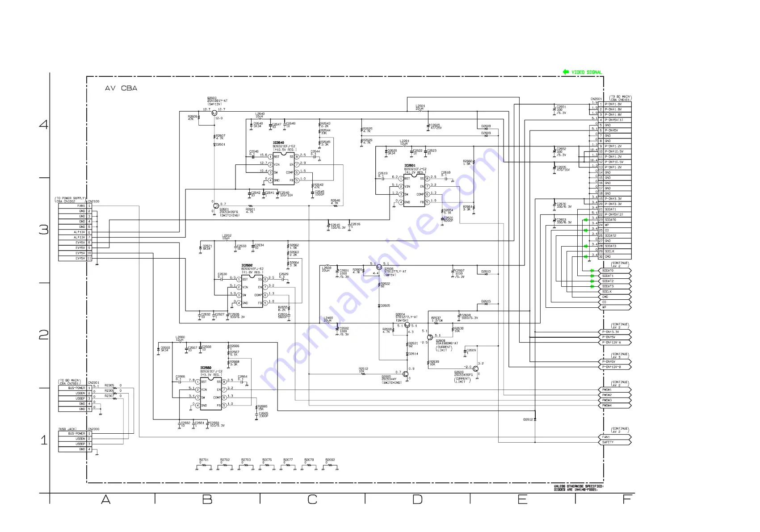The image size is (760, 532).
Task: Click the R2606 47K resistor label
Action: (193, 118)
